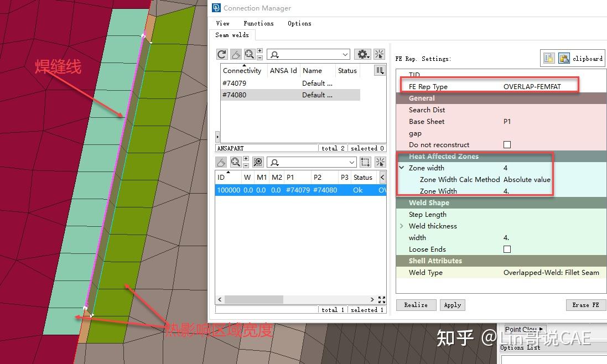
Task: Sort connections by ID column header
Action: pos(227,178)
